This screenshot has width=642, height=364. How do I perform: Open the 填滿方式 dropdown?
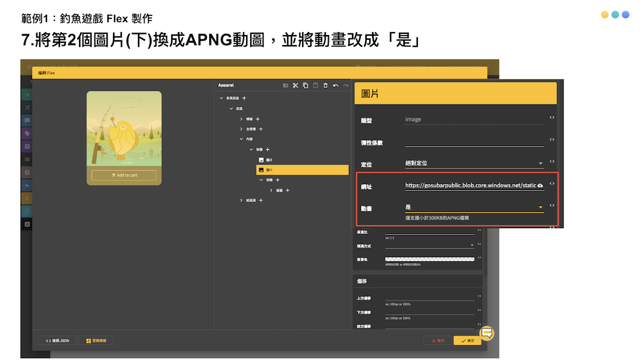pyautogui.click(x=430, y=245)
